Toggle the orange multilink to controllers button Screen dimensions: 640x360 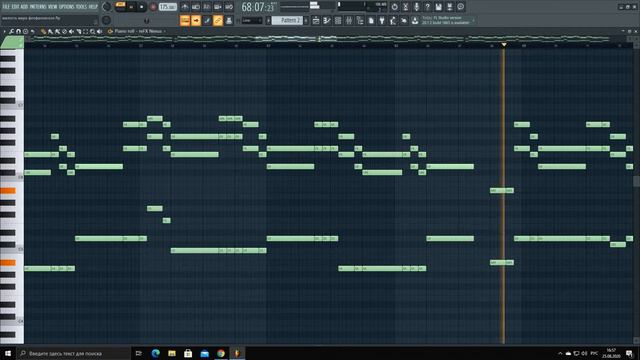[x=218, y=20]
